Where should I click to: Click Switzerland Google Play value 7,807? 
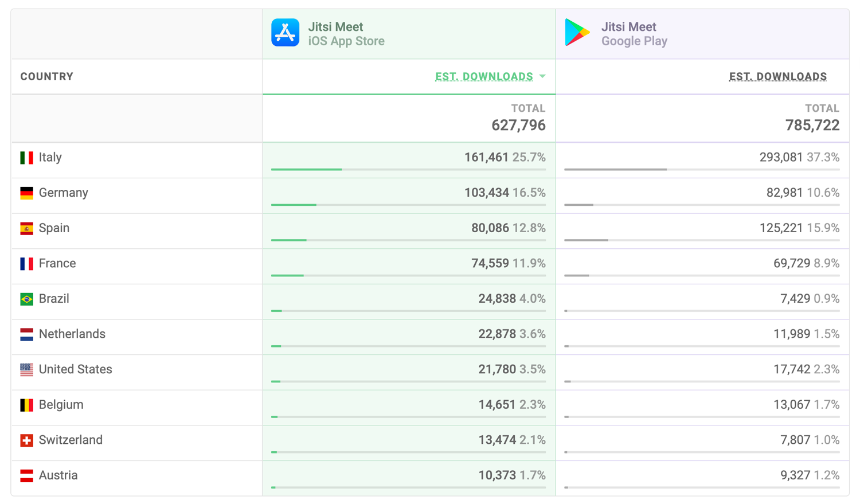coord(795,440)
